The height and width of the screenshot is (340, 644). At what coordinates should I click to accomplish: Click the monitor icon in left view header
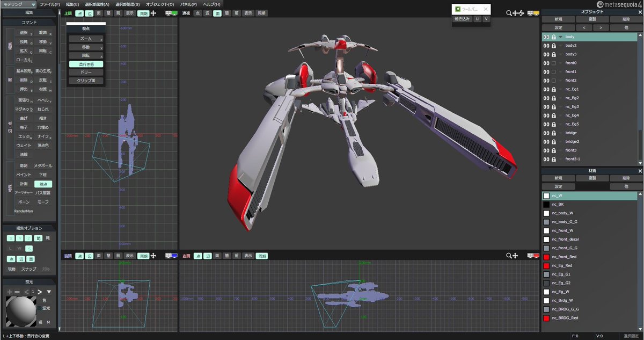(x=533, y=256)
